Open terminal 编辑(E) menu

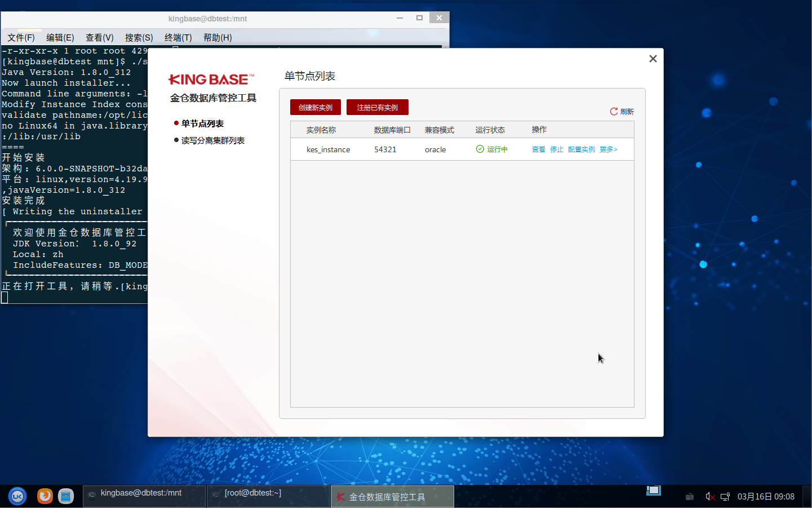click(60, 37)
